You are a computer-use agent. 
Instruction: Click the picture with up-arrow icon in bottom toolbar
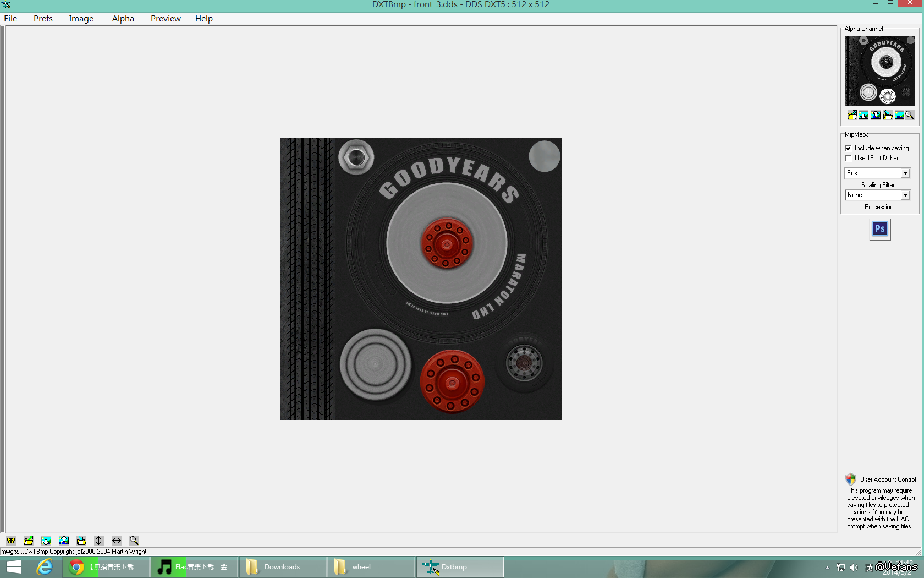pos(64,541)
